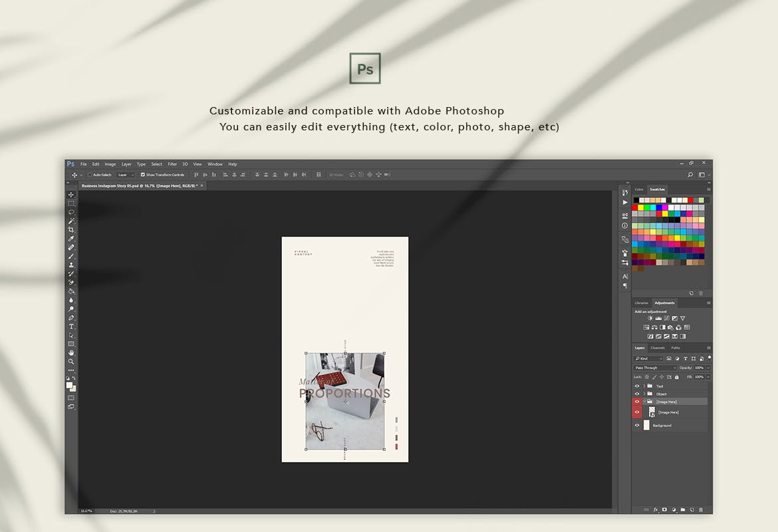
Task: Select the Pen tool
Action: 71,318
